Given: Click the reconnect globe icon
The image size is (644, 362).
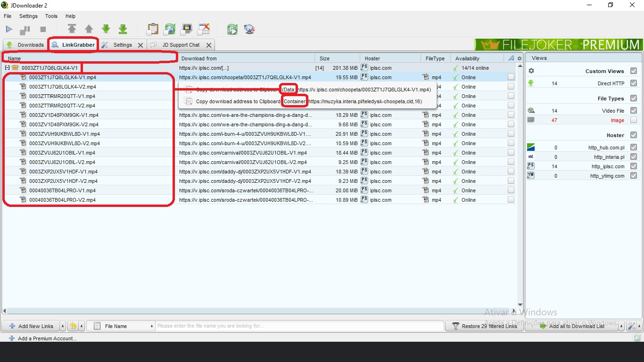Looking at the screenshot, I should click(249, 29).
